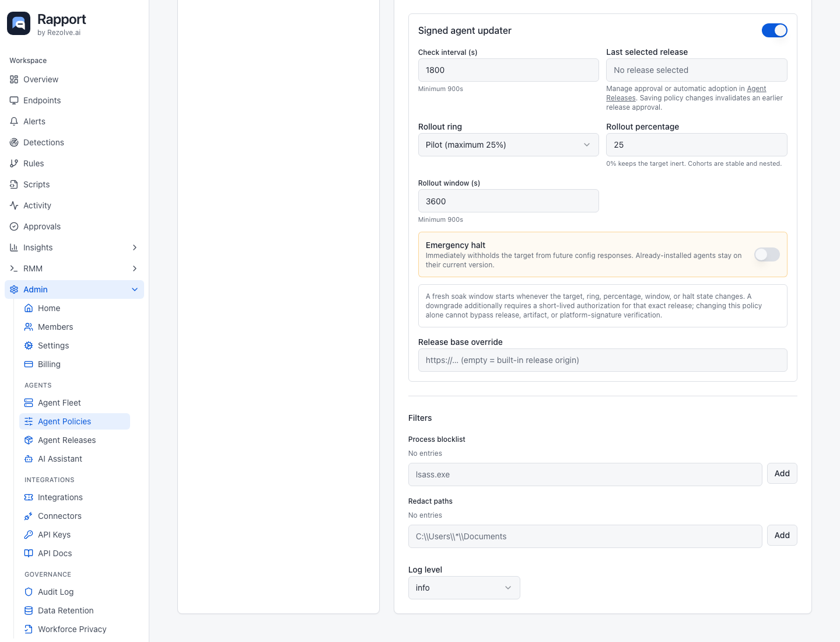Click the Detections radar icon

coord(14,142)
